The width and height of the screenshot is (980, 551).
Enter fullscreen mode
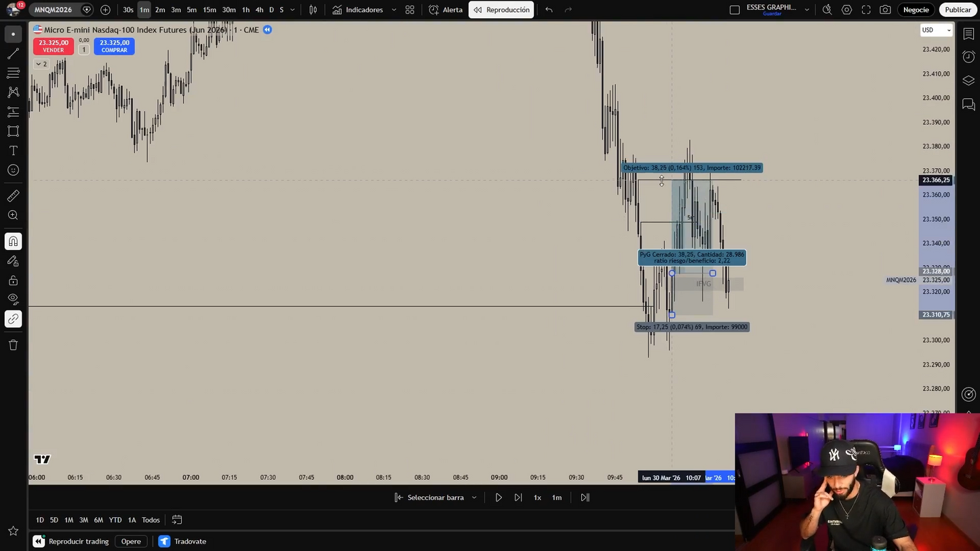(866, 9)
